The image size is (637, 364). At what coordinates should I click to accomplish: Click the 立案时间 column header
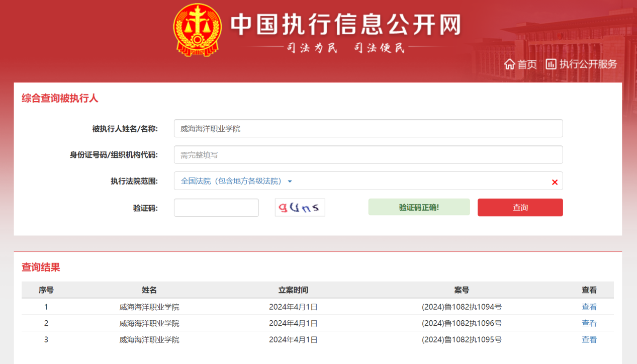coord(293,290)
